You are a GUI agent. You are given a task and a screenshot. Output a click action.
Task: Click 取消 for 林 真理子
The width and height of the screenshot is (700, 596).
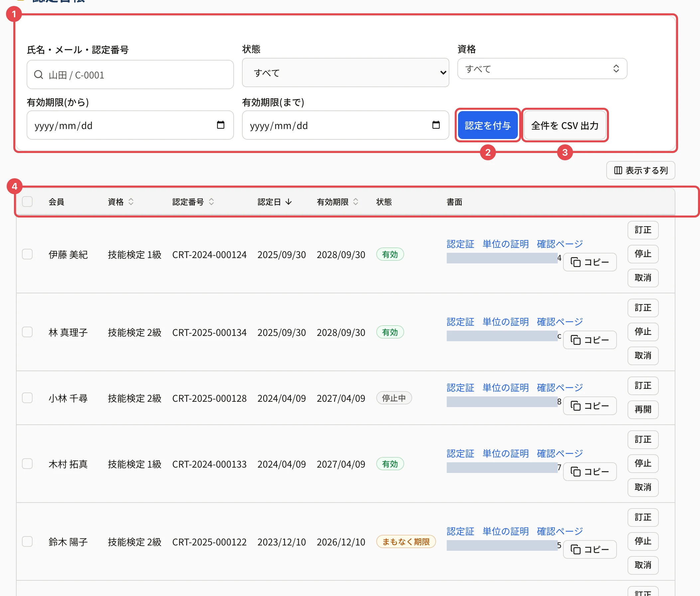click(x=643, y=356)
